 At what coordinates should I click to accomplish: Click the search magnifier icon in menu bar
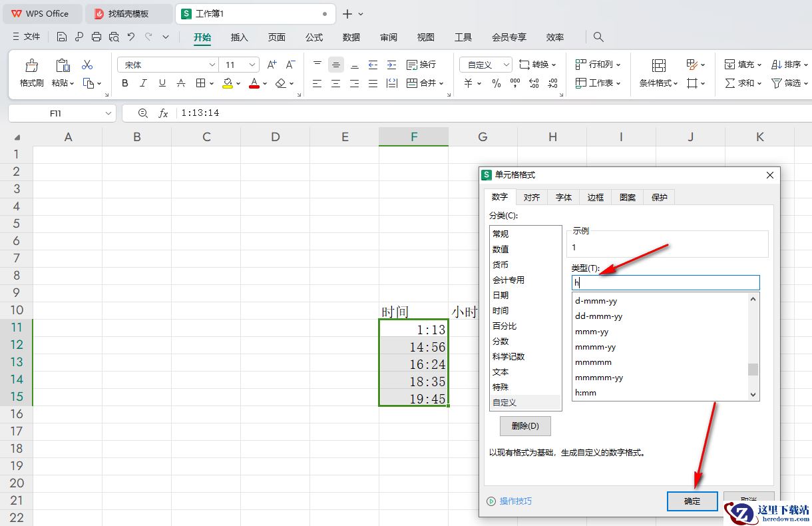pos(598,37)
